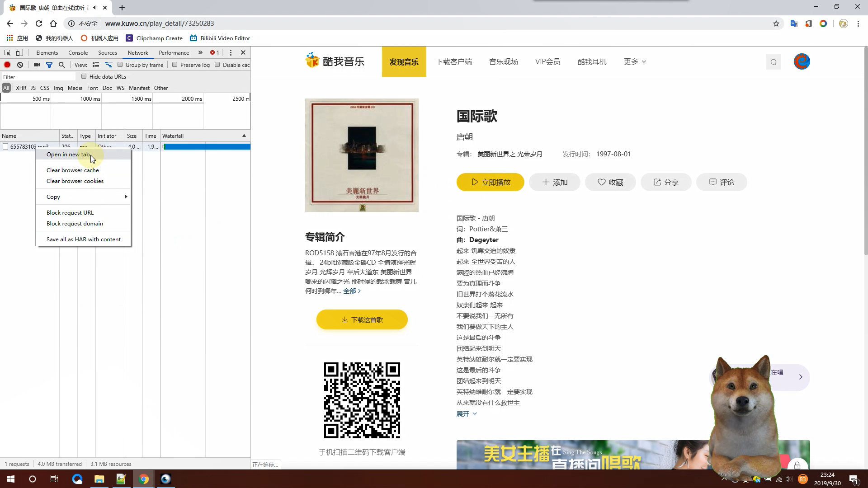868x488 pixels.
Task: Toggle the capture screenshots camera icon
Action: coord(37,65)
